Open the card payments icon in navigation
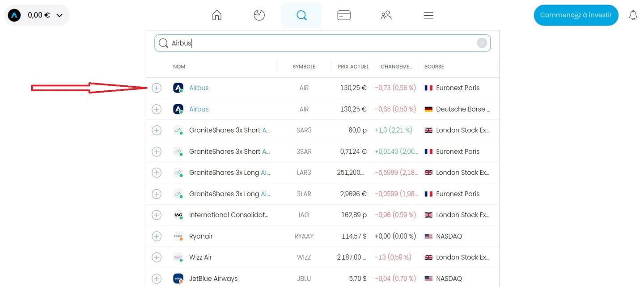644x287 pixels. click(x=344, y=15)
